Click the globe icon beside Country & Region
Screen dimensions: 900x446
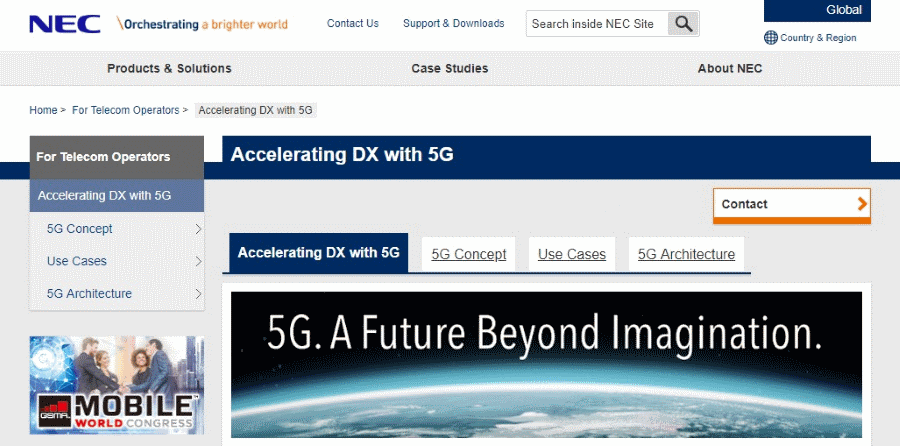click(771, 38)
